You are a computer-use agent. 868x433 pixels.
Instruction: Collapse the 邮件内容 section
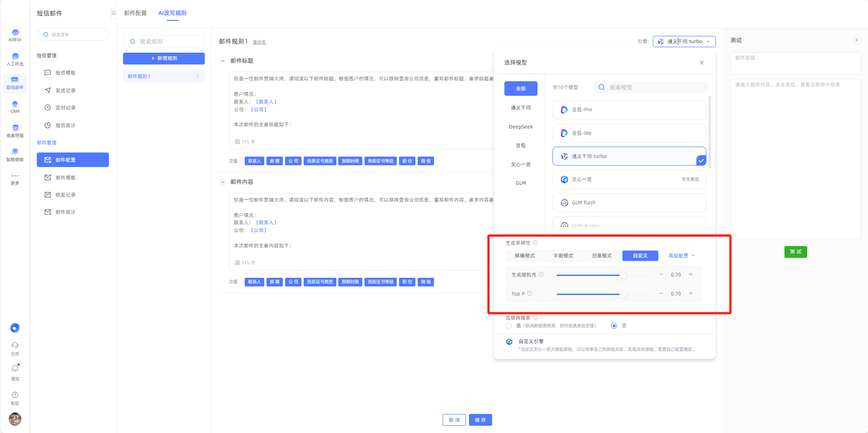(222, 182)
